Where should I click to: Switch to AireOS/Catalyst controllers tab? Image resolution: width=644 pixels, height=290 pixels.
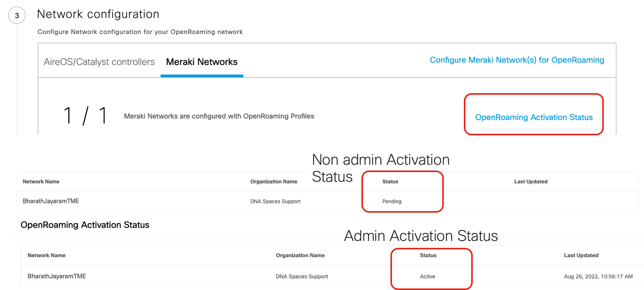pos(99,62)
